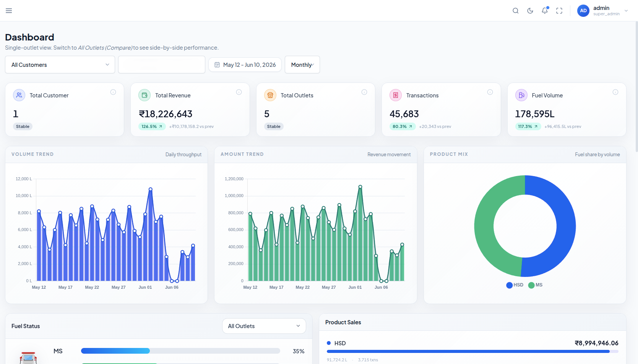Click the 45,683 transactions value
This screenshot has width=638, height=364.
pyautogui.click(x=404, y=114)
